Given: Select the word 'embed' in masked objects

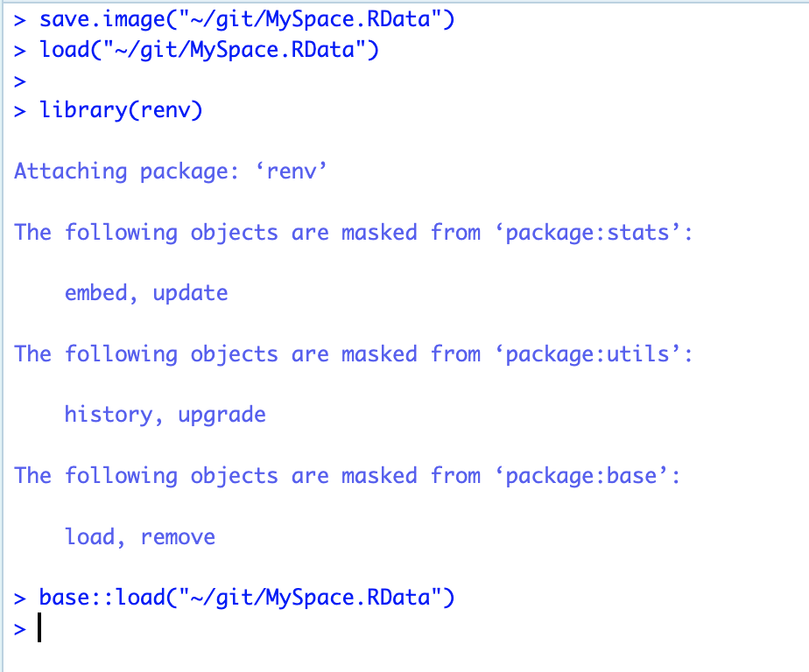Looking at the screenshot, I should (95, 292).
